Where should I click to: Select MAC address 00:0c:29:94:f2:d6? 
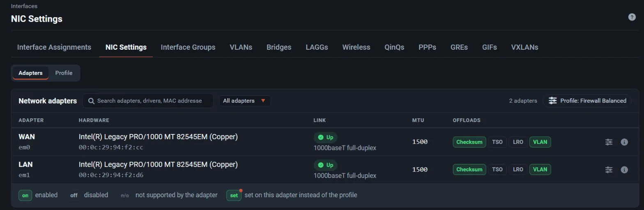tap(111, 175)
